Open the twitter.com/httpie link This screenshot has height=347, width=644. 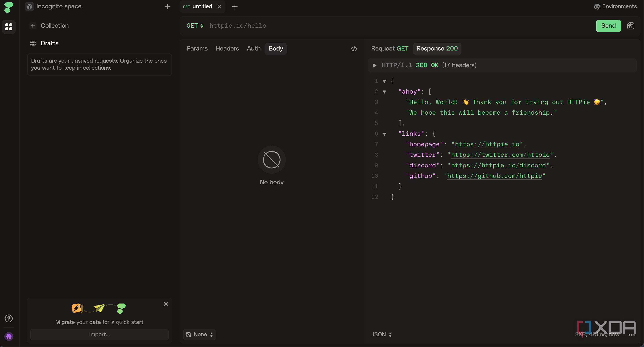[500, 155]
